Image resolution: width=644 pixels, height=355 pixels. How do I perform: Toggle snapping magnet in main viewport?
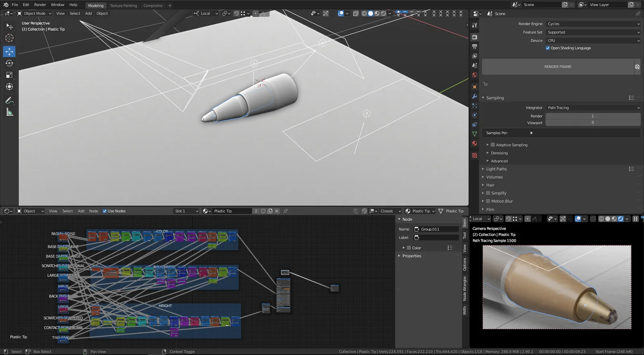[x=236, y=14]
